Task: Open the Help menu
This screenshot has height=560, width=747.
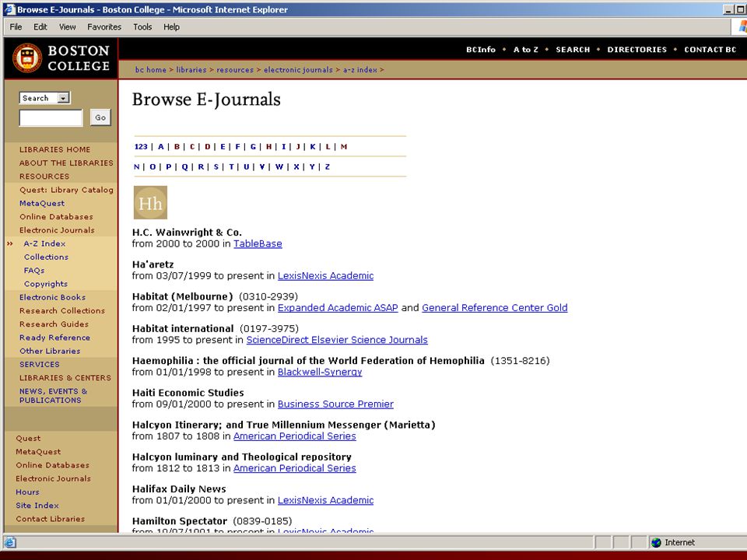Action: [x=171, y=27]
